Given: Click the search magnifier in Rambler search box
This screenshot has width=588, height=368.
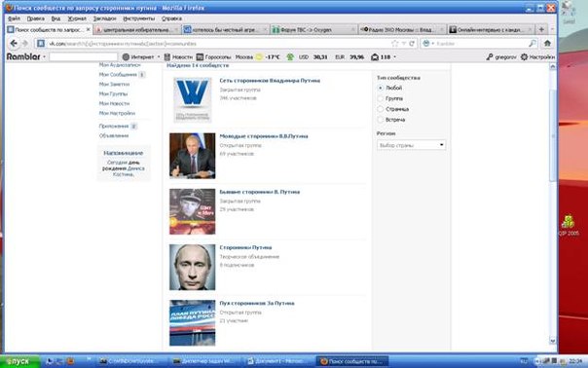Looking at the screenshot, I should pos(532,44).
